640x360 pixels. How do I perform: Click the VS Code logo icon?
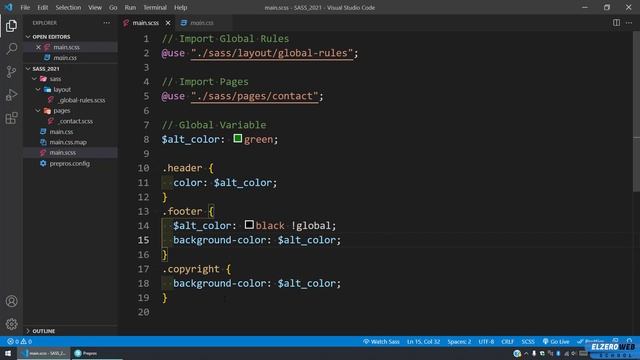click(9, 7)
